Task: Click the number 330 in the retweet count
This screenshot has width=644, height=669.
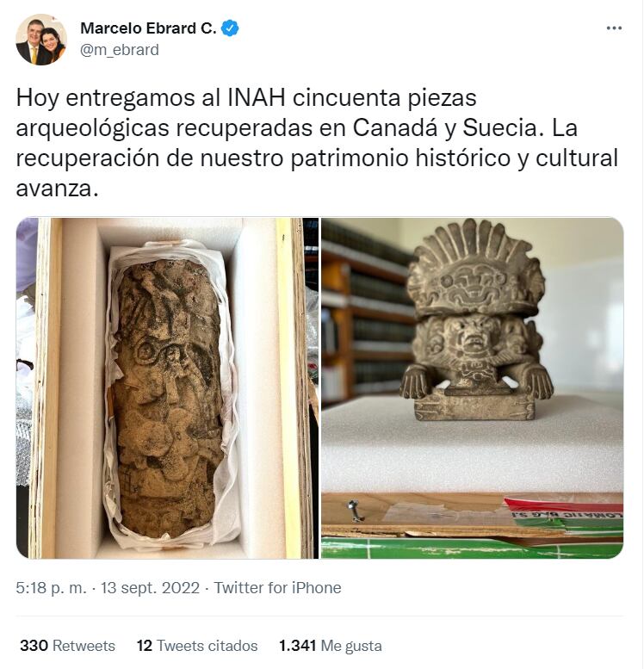Action: click(x=34, y=646)
